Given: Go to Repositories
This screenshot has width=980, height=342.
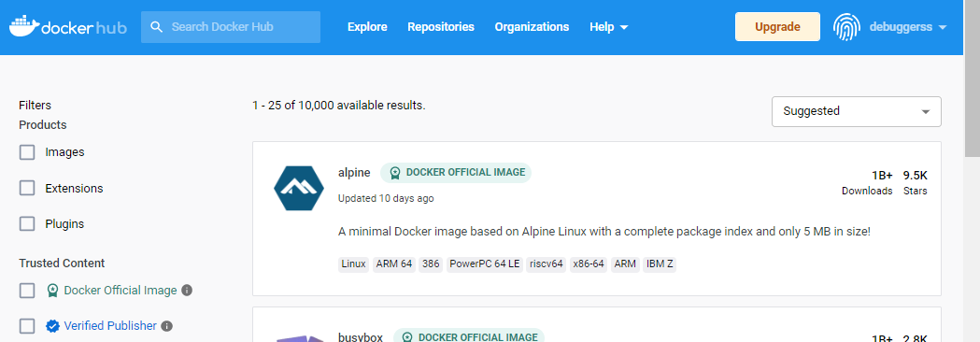Looking at the screenshot, I should click(441, 27).
